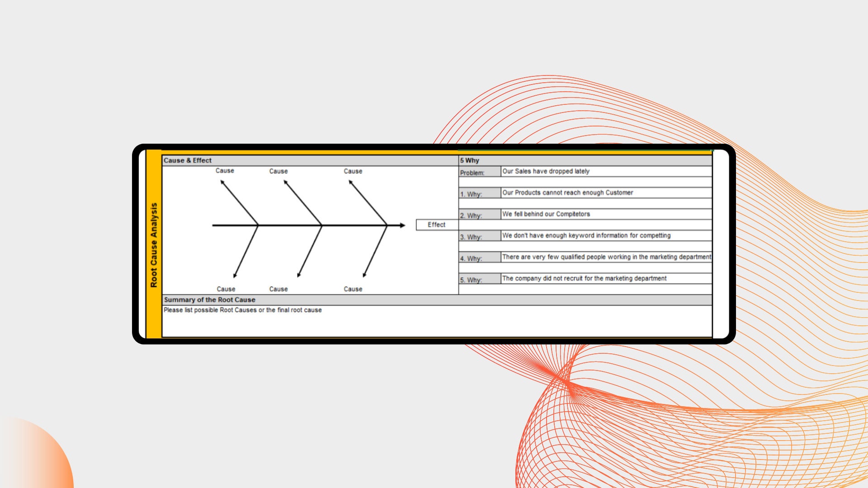This screenshot has width=868, height=488.
Task: Select the top-left Cause label
Action: click(x=225, y=171)
